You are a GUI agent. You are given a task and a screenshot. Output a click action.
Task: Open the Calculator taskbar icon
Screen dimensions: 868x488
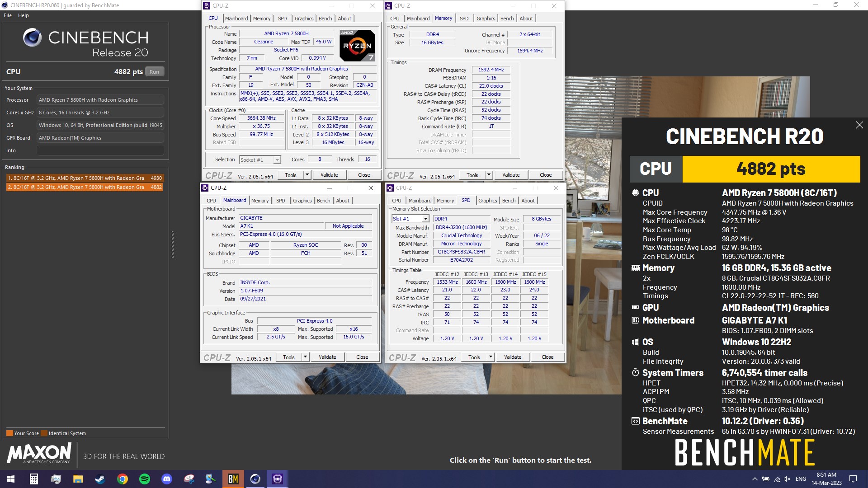34,479
